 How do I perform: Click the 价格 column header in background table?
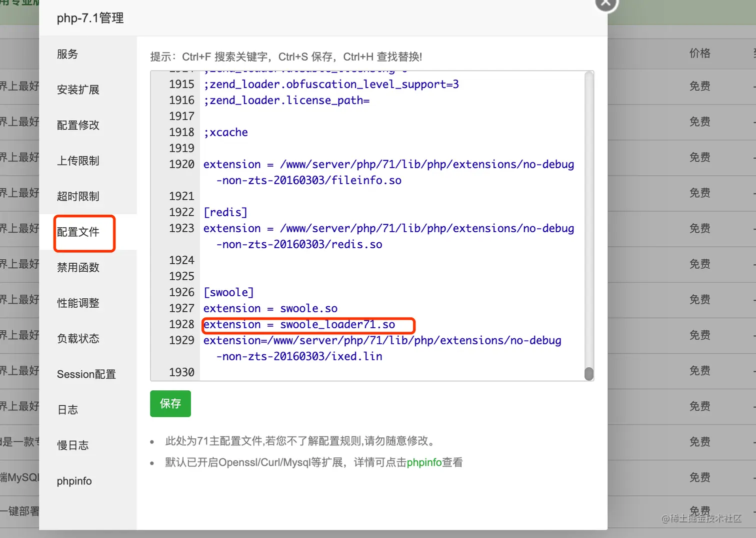[699, 53]
